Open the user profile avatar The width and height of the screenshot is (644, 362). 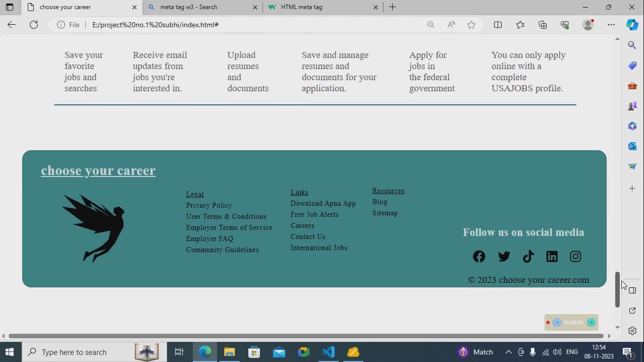pos(588,25)
